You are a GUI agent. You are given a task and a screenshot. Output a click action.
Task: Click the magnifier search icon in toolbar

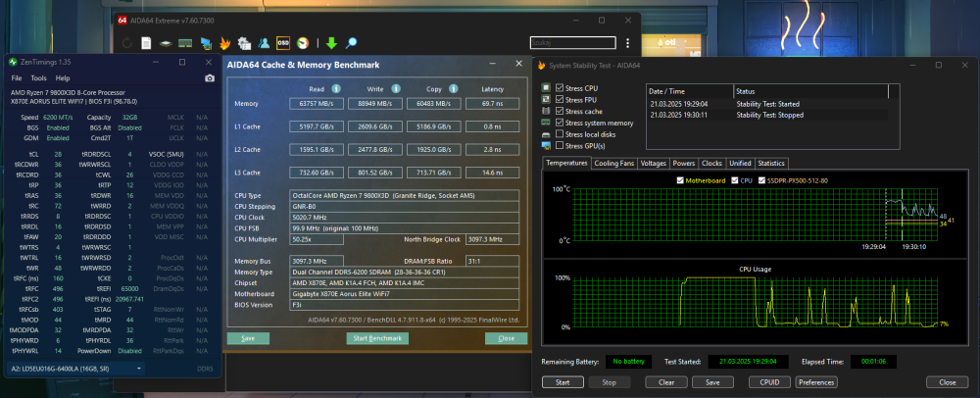pos(351,42)
